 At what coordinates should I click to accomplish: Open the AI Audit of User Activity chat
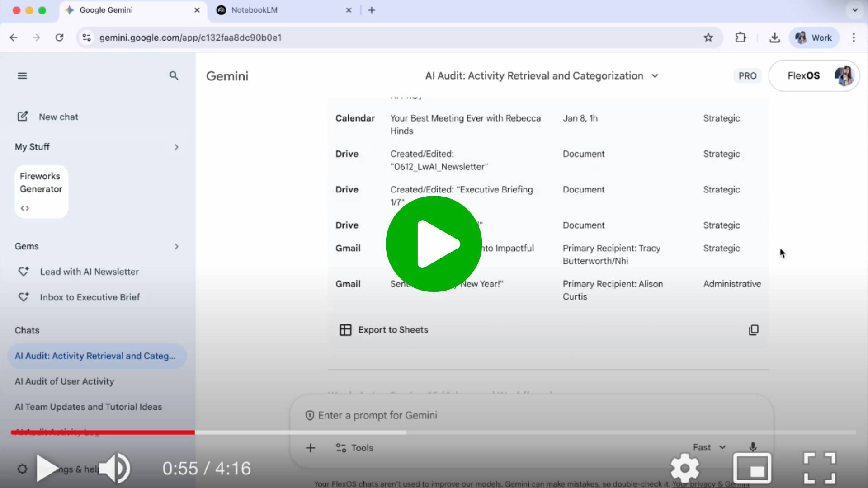pyautogui.click(x=65, y=381)
